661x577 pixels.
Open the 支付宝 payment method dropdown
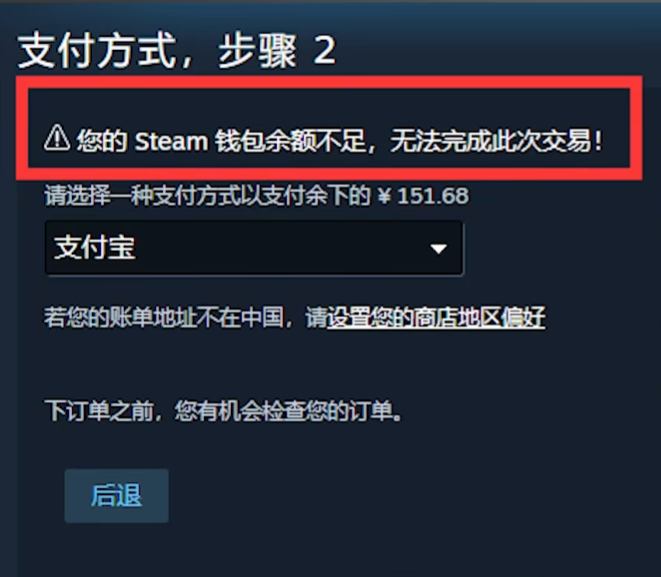(254, 248)
